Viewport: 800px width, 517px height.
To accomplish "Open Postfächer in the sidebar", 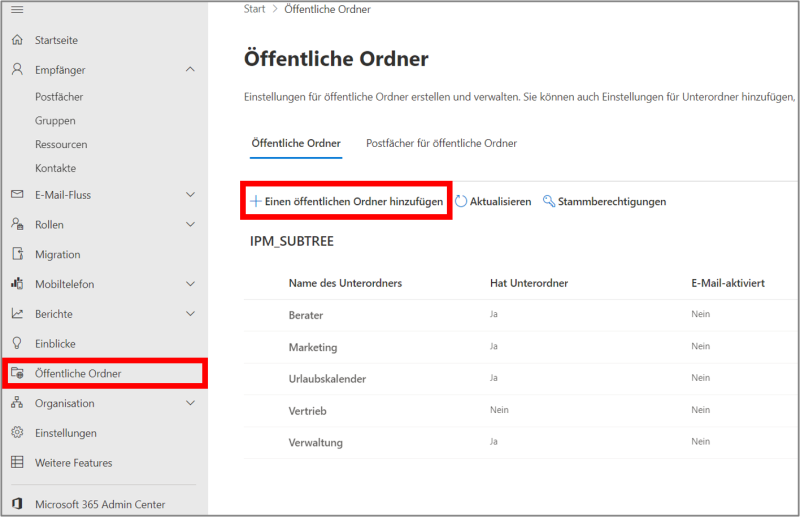I will 59,97.
